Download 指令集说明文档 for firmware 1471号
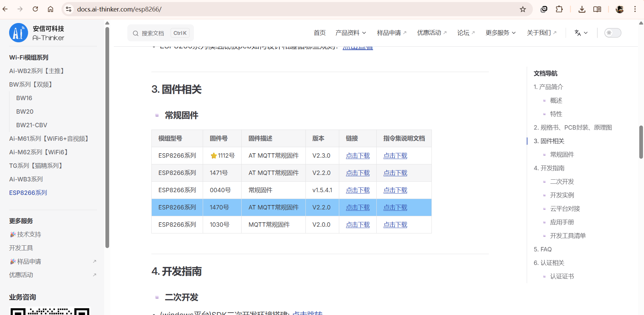 pos(395,173)
